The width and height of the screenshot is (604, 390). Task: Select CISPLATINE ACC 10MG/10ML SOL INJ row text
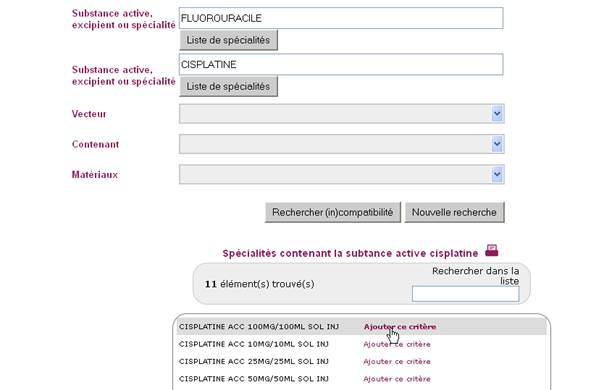[x=253, y=344]
